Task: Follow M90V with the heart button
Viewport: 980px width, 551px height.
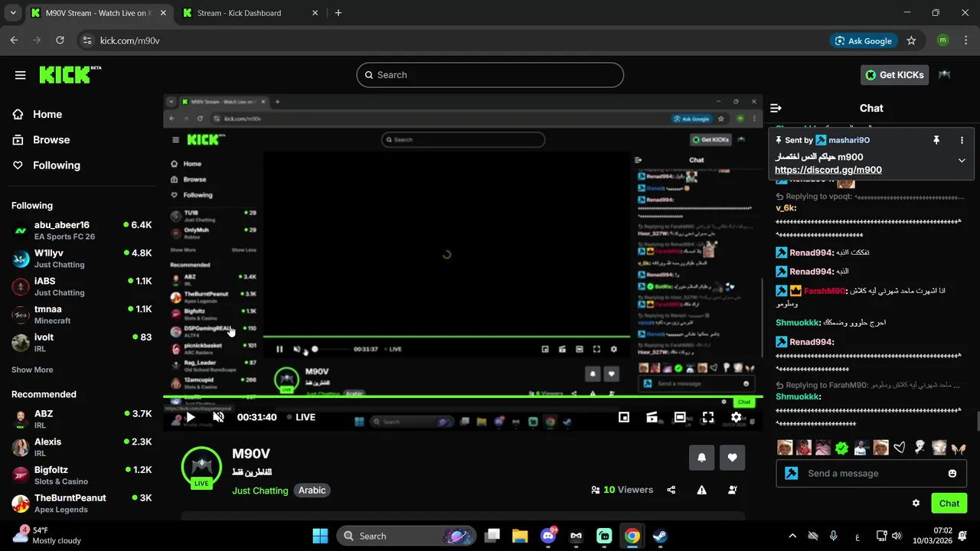Action: coord(732,458)
